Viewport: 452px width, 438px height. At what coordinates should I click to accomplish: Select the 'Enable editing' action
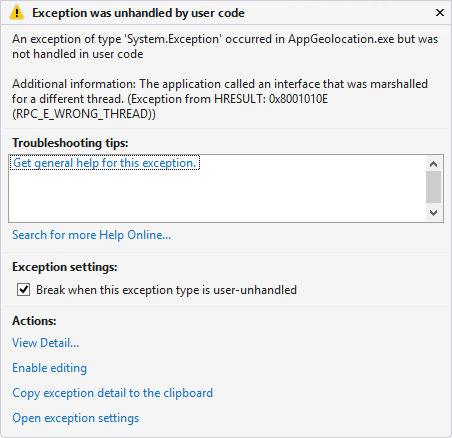tap(50, 368)
